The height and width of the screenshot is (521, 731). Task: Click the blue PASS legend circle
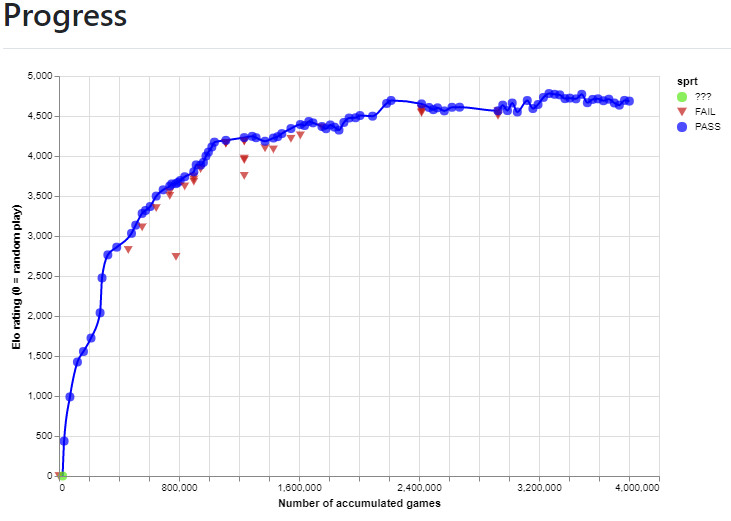point(682,127)
